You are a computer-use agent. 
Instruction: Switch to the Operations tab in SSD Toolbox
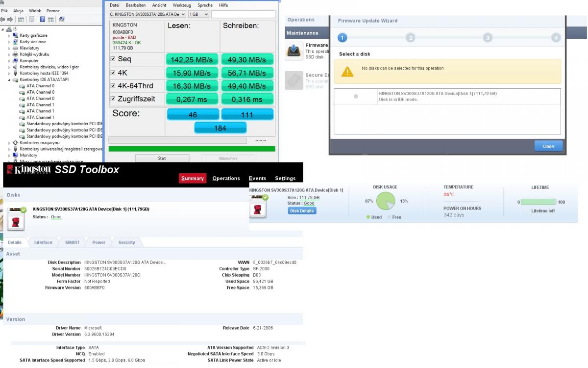pos(226,179)
